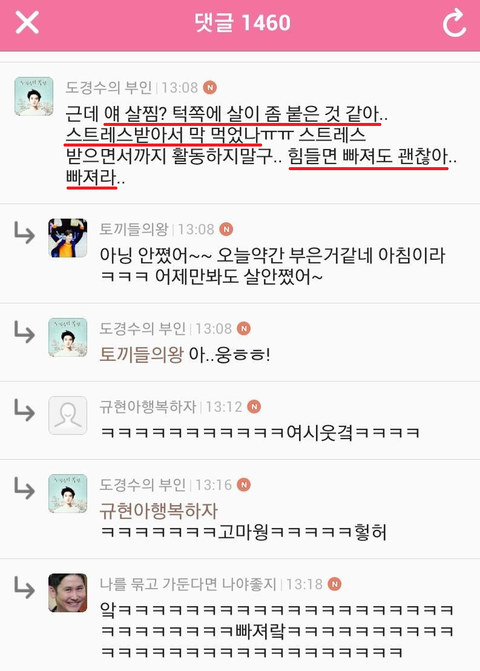This screenshot has height=671, width=480.
Task: Tap N badge next to 13:18 timestamp
Action: point(335,584)
